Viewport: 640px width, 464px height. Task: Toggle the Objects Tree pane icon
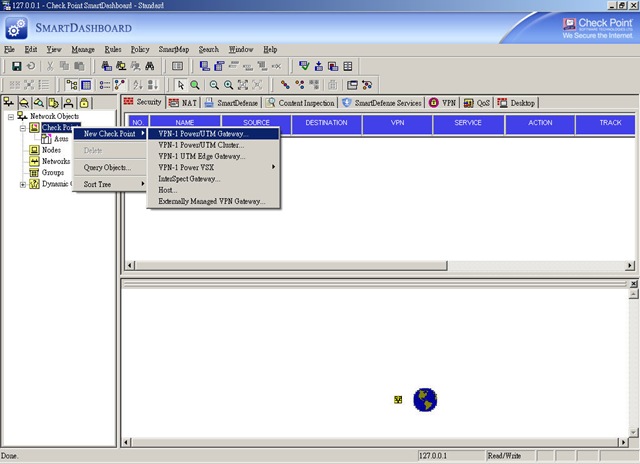(x=72, y=85)
